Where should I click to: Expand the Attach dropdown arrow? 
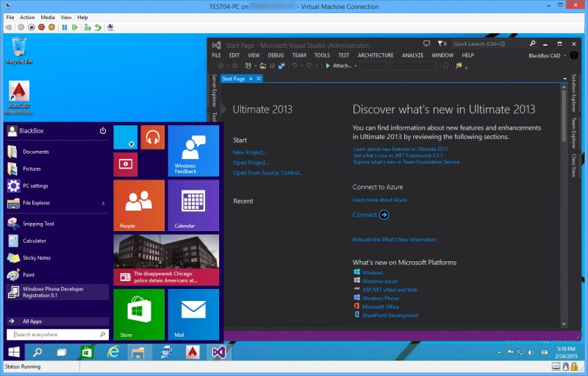(x=355, y=66)
